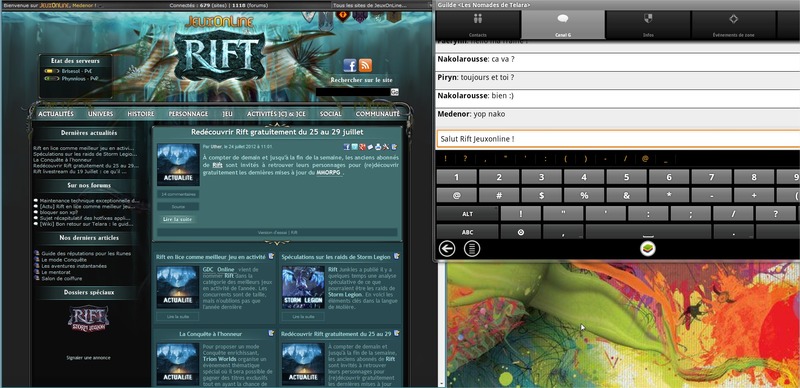Screen dimensions: 800x388
Task: Click the Facebook icon on site header
Action: (x=350, y=65)
